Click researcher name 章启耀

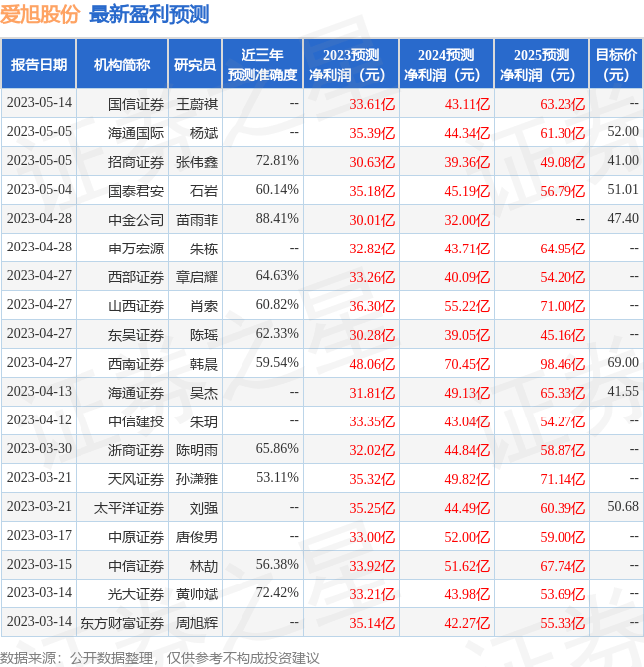(197, 277)
